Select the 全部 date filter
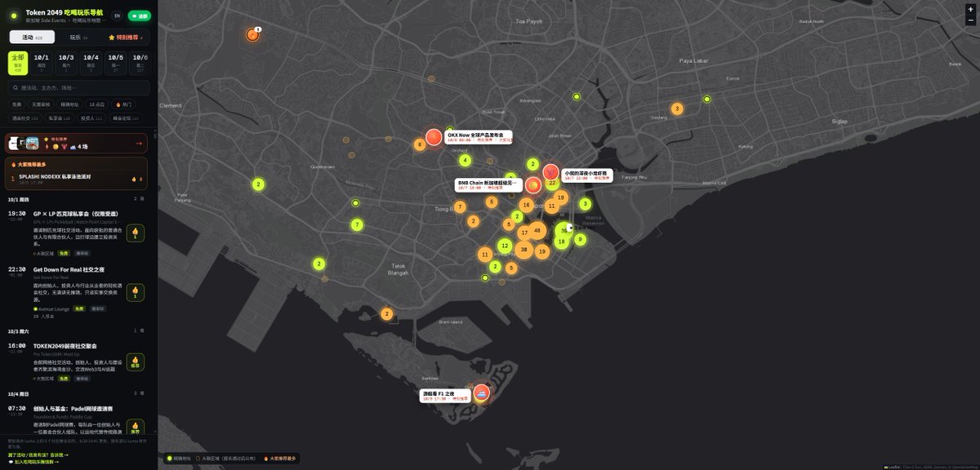 click(18, 63)
